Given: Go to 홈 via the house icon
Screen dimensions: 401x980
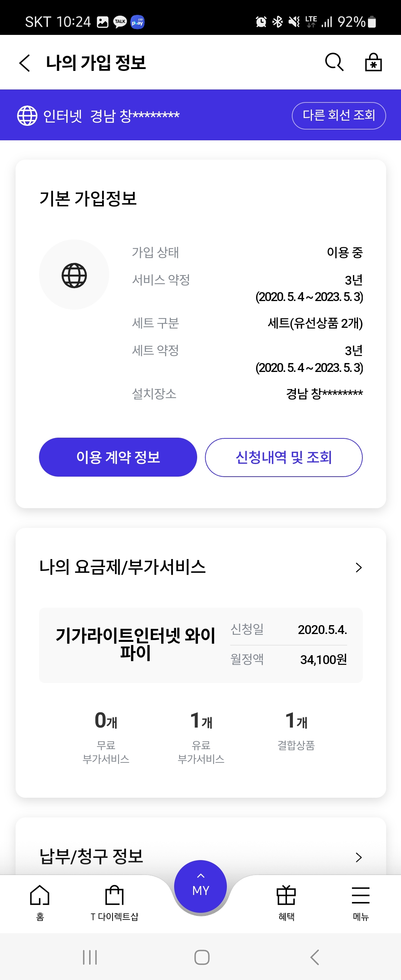Looking at the screenshot, I should 40,902.
